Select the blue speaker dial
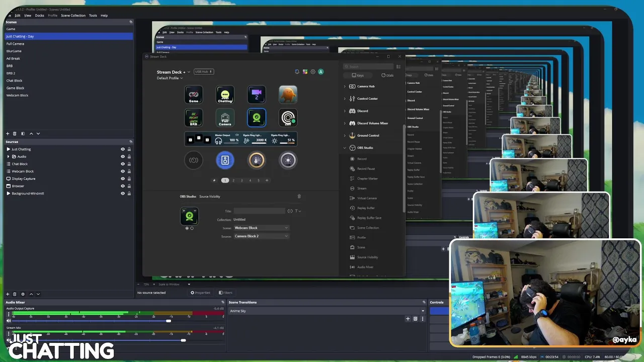This screenshot has width=644, height=362. click(x=225, y=160)
